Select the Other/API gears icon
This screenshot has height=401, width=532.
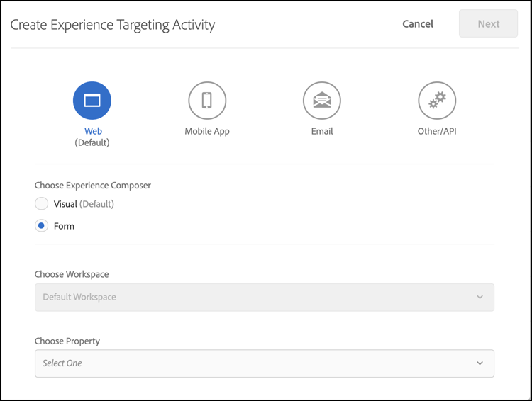(437, 100)
